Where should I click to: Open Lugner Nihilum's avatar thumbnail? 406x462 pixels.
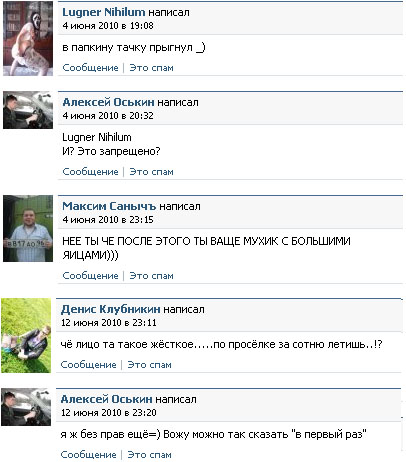pyautogui.click(x=28, y=38)
